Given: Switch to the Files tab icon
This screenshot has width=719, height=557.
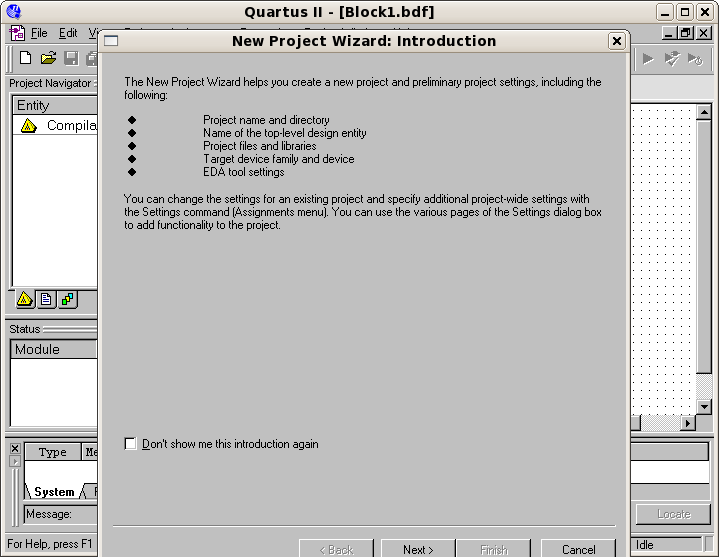Looking at the screenshot, I should (46, 299).
